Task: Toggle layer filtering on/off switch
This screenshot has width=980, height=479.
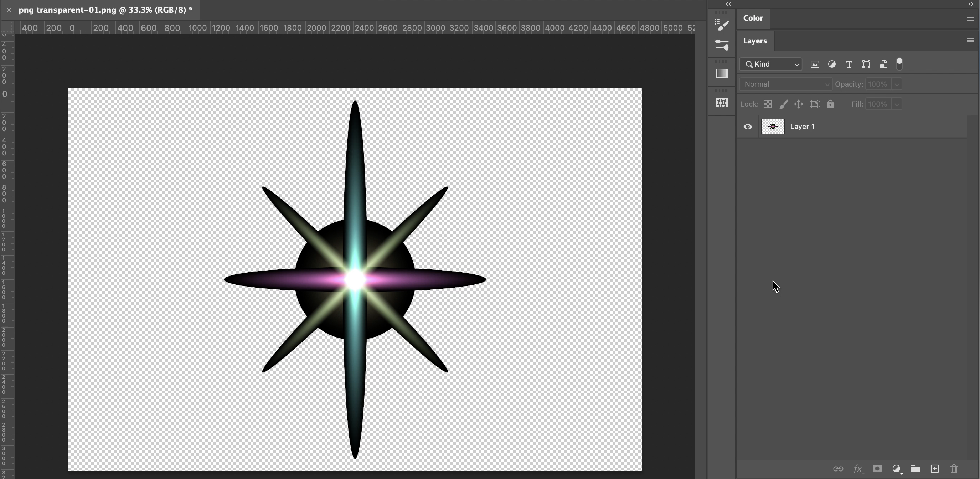Action: click(x=899, y=64)
